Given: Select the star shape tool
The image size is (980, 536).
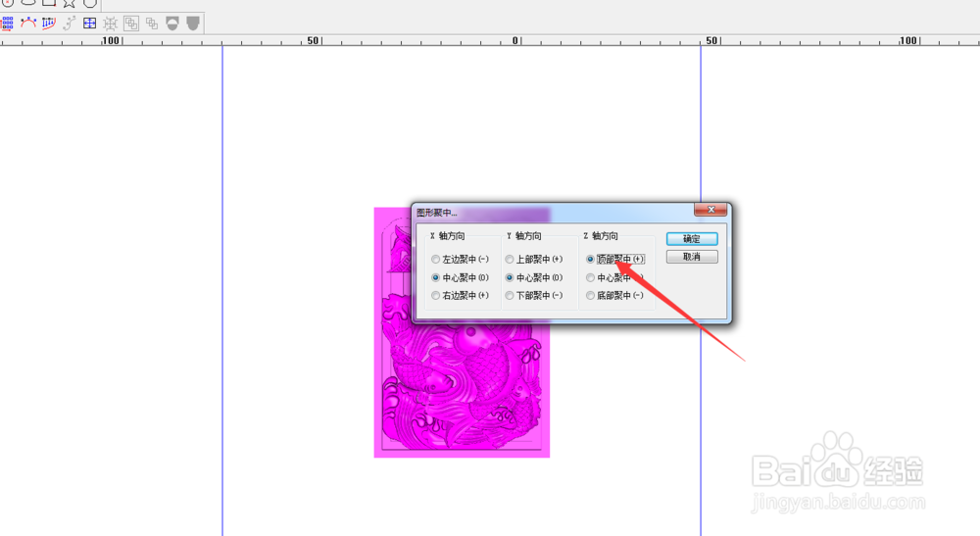Looking at the screenshot, I should coord(70,3).
